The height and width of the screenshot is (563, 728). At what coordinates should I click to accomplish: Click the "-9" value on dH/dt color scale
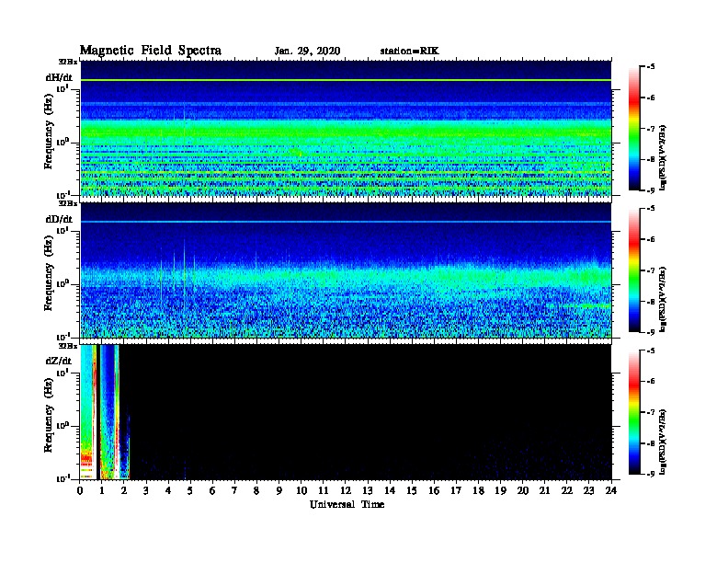[651, 190]
